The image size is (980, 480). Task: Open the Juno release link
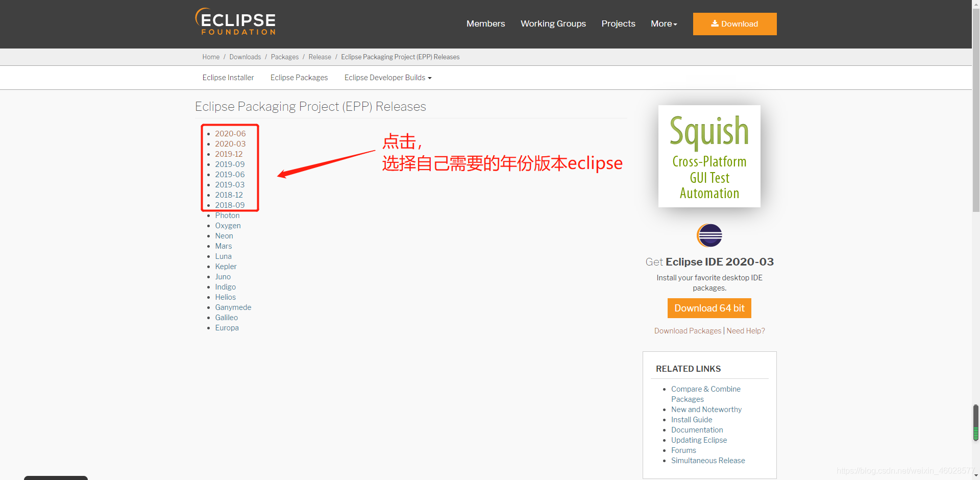point(223,277)
